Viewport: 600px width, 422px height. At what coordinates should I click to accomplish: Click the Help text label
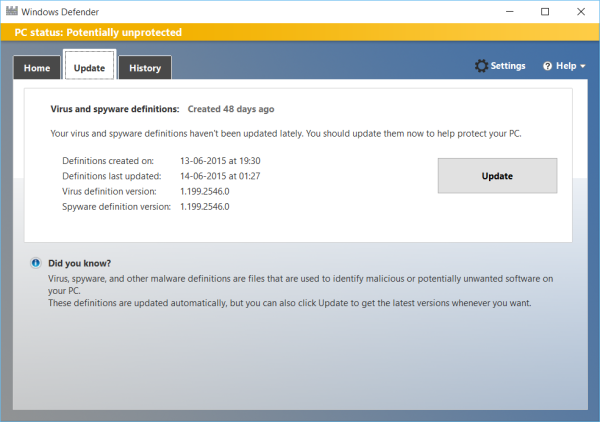pyautogui.click(x=566, y=66)
